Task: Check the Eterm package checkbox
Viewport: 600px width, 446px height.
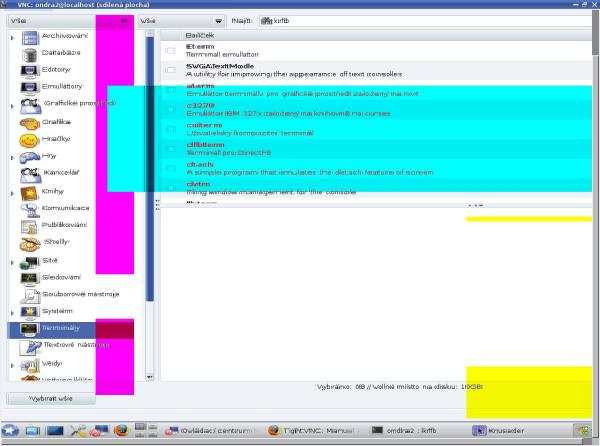Action: pos(170,50)
